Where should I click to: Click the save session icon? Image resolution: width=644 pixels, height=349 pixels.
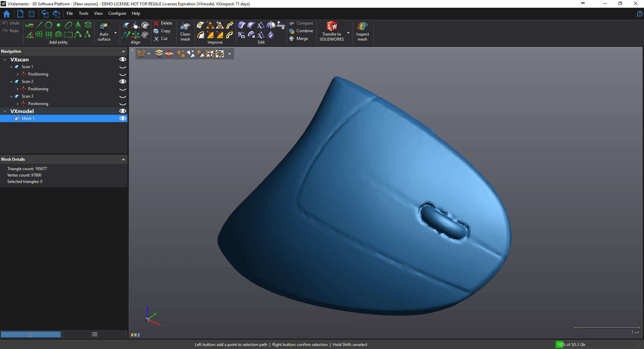[32, 14]
